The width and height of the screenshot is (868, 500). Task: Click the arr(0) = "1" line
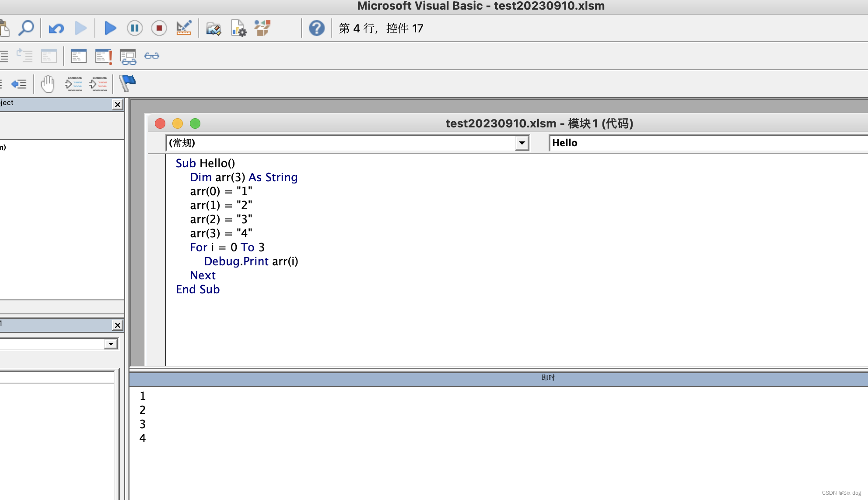[x=221, y=191]
